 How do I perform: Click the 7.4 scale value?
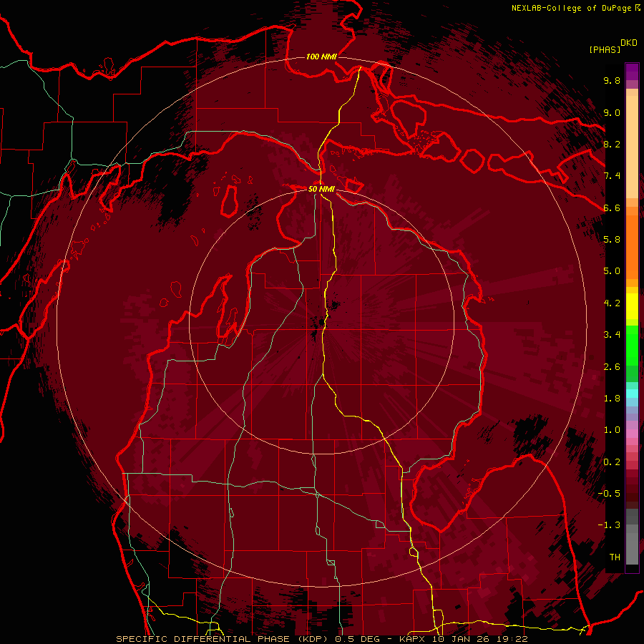(612, 176)
